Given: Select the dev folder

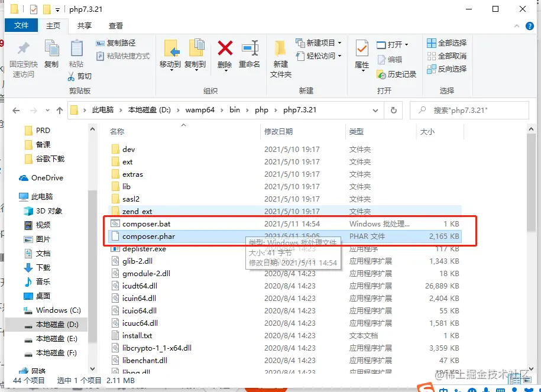Looking at the screenshot, I should coord(128,150).
